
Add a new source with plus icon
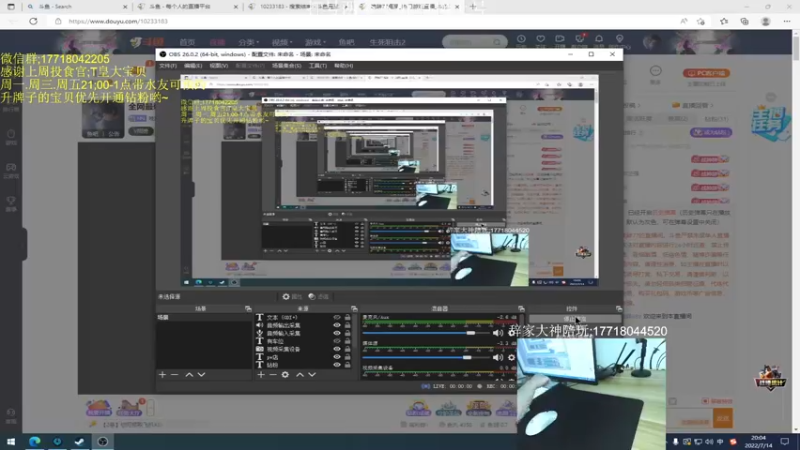[x=261, y=374]
